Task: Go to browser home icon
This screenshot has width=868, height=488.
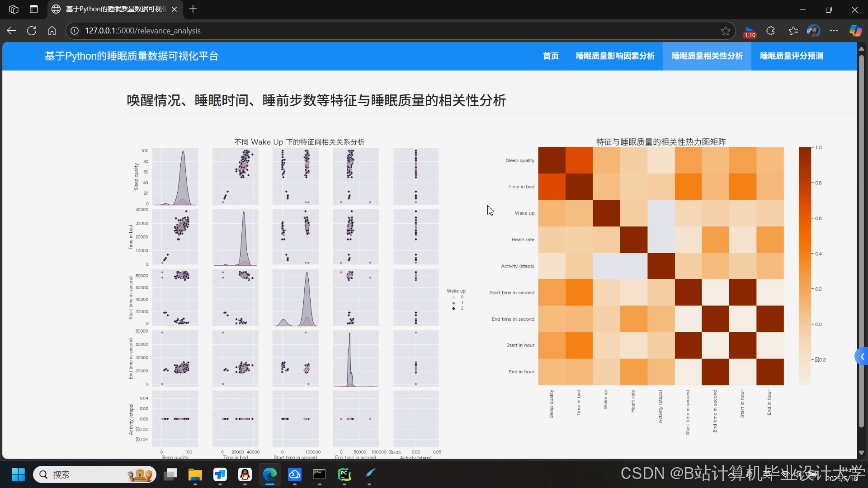Action: 52,31
